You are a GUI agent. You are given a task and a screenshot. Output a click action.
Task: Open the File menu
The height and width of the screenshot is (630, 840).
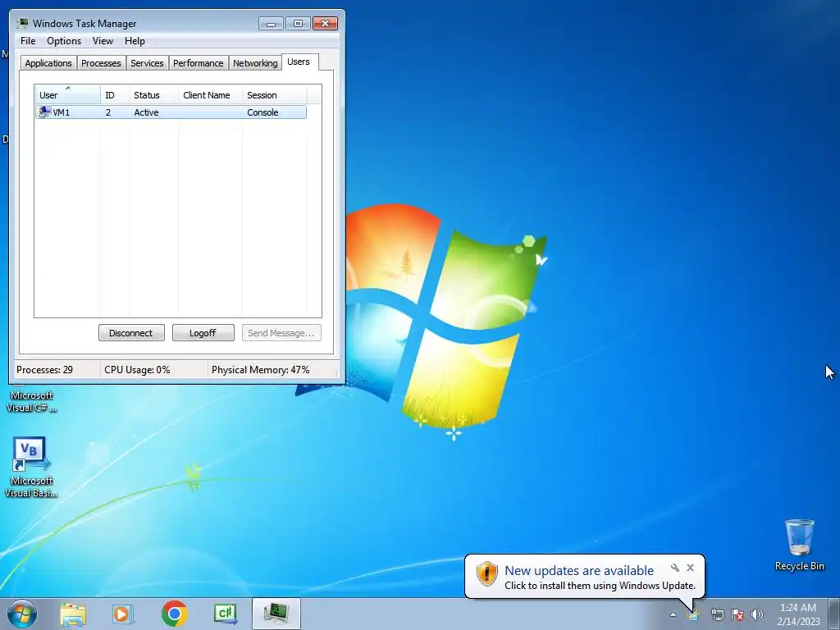click(x=28, y=41)
